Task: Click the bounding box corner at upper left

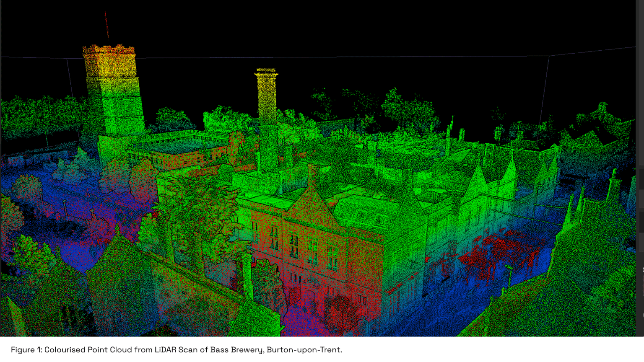Action: tap(68, 59)
